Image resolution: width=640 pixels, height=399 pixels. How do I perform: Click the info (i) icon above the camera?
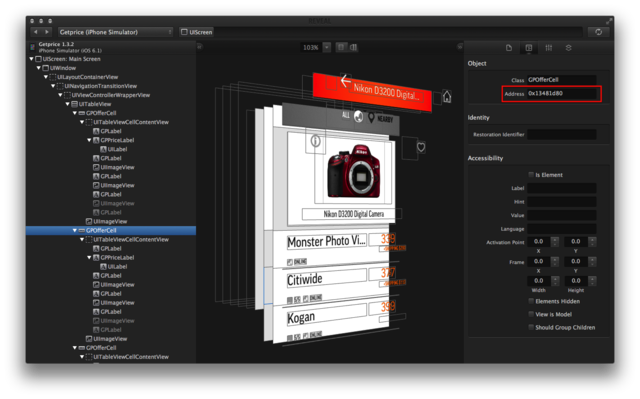(316, 141)
